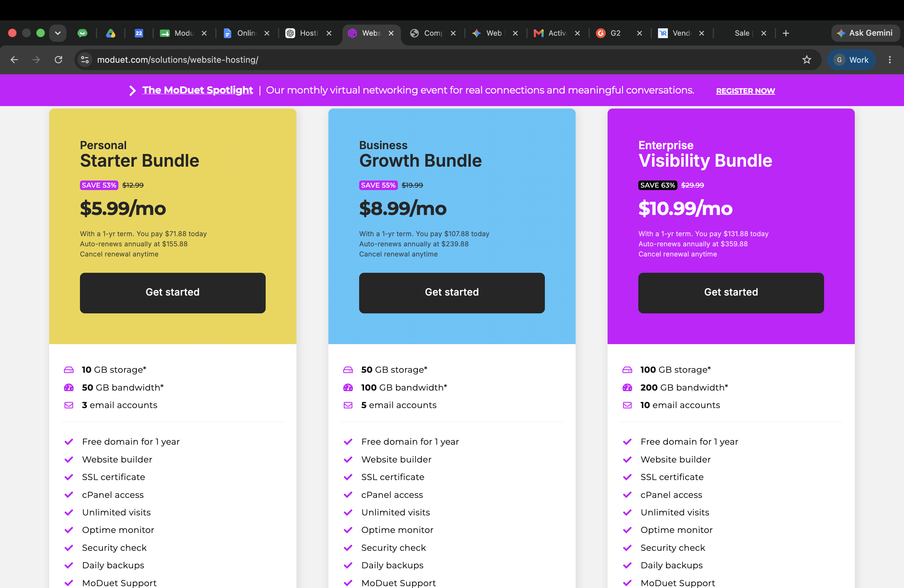
Task: Click the Starter Bundle heading
Action: point(139,161)
